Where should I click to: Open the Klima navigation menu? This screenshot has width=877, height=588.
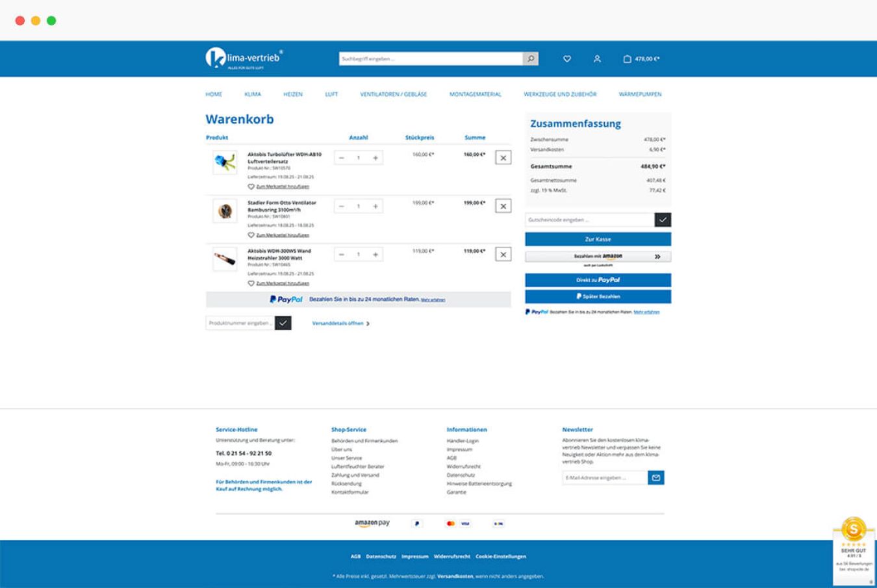point(253,95)
